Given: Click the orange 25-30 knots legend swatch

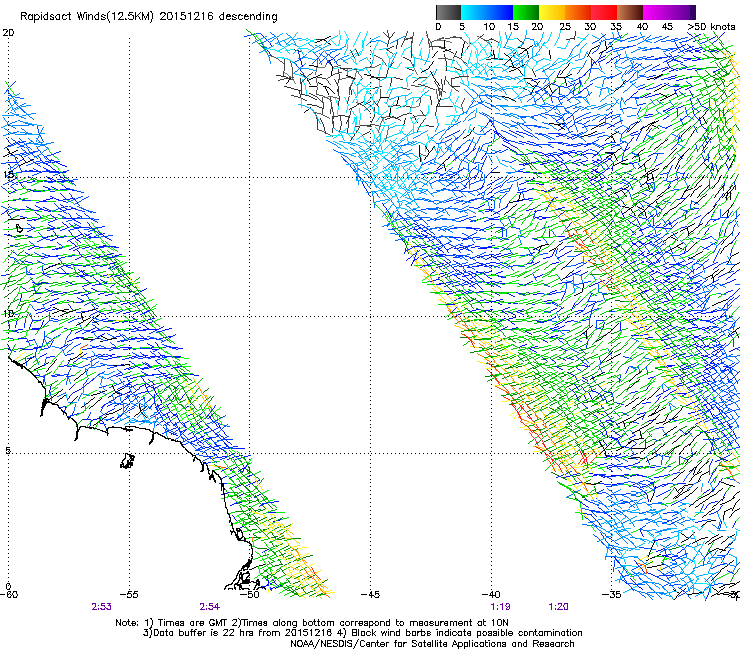Looking at the screenshot, I should pos(578,12).
